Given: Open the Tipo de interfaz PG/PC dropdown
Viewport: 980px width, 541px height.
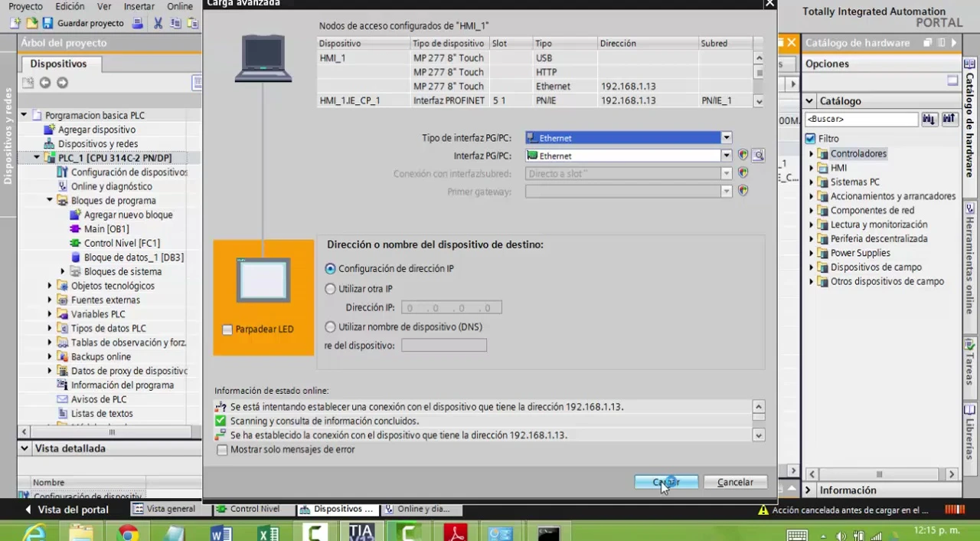Looking at the screenshot, I should 726,138.
